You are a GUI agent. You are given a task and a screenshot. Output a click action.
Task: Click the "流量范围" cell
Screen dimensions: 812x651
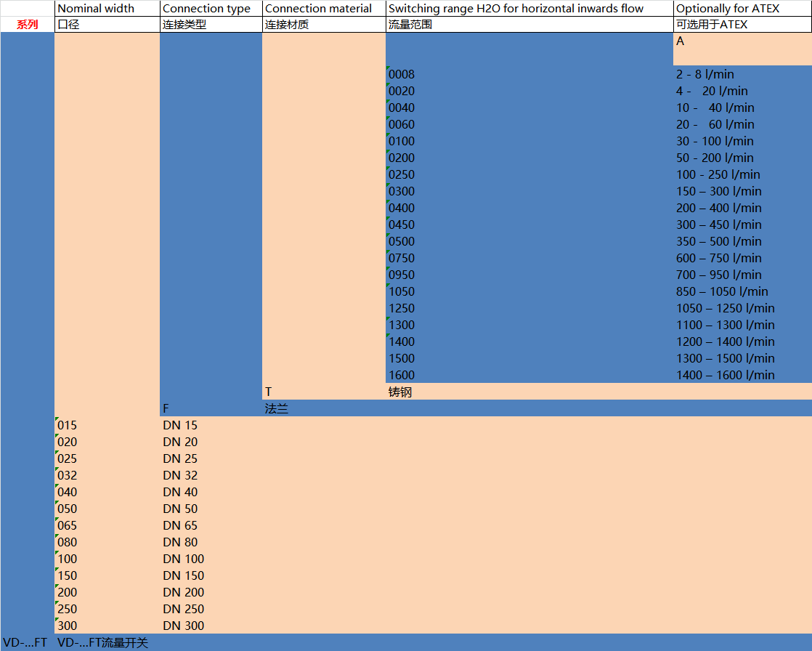point(529,25)
